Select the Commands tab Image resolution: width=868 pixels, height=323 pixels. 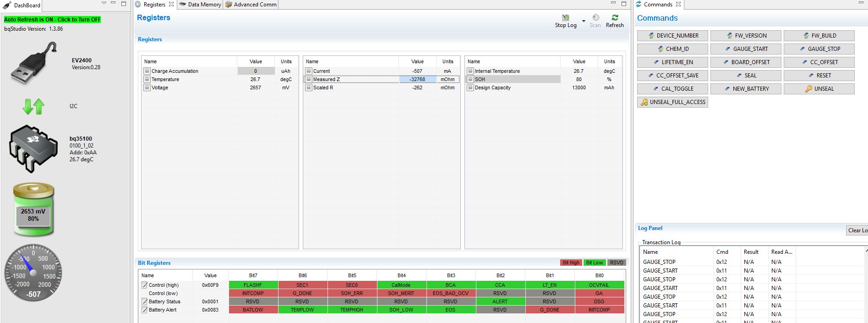click(658, 5)
